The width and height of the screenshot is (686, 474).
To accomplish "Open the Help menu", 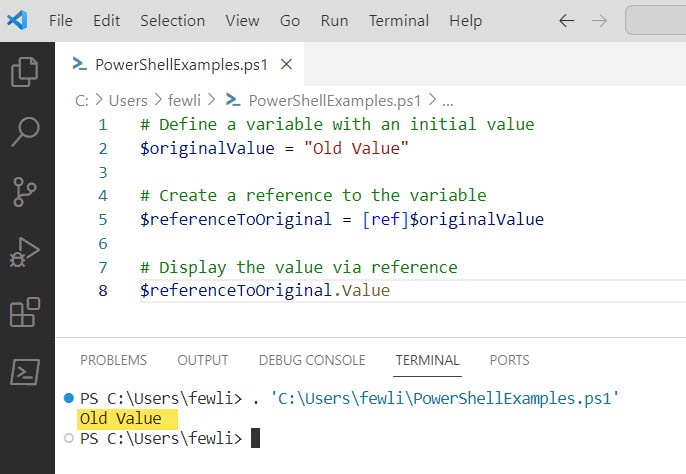I will [x=466, y=21].
